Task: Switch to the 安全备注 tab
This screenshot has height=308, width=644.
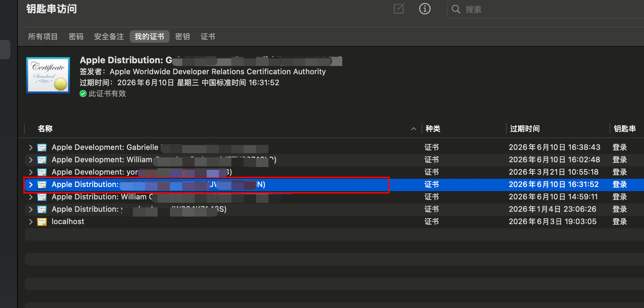Action: 109,36
